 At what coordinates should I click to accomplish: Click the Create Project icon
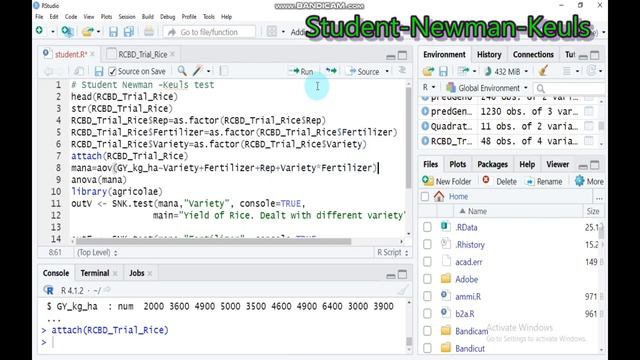[x=67, y=31]
